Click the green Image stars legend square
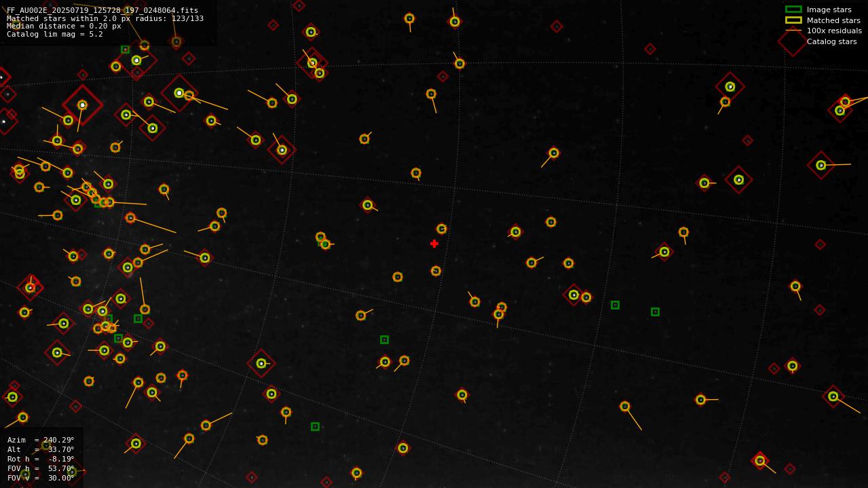Screen dimensions: 868x488 tap(793, 10)
